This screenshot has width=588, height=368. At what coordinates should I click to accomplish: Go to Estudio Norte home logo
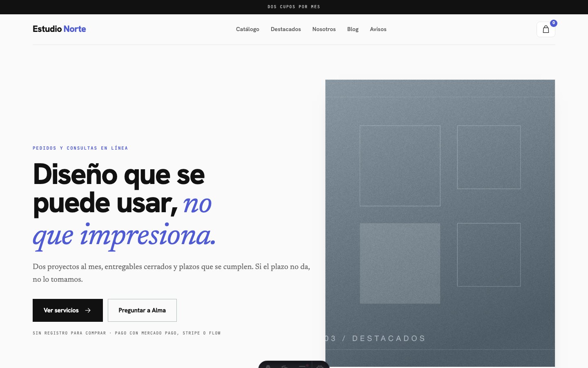[59, 29]
